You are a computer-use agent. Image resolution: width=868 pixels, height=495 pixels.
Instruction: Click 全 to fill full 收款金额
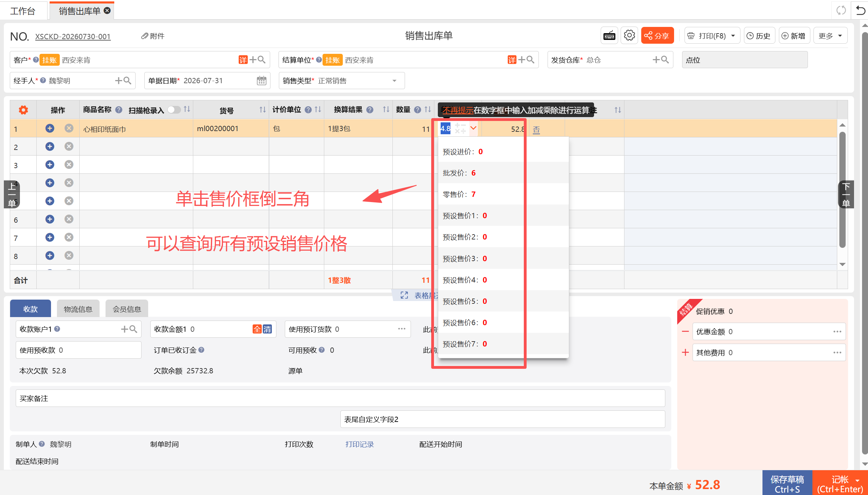click(x=257, y=329)
